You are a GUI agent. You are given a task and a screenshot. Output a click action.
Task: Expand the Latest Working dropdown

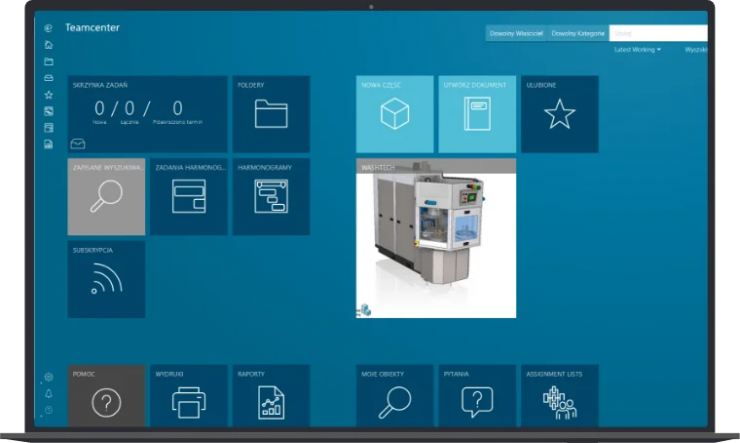pyautogui.click(x=637, y=49)
